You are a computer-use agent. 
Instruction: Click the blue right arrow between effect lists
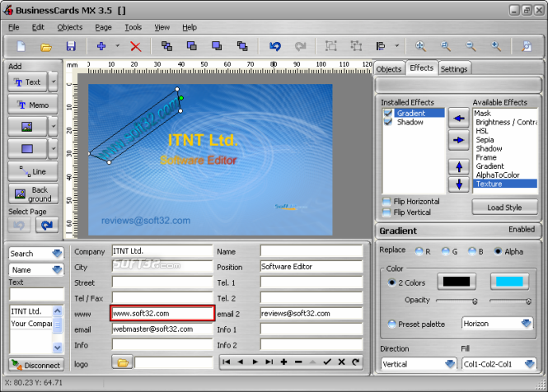[x=459, y=140]
